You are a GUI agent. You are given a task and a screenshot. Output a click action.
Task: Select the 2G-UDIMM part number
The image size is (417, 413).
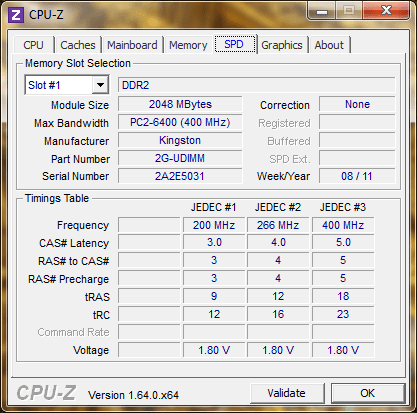pos(180,158)
